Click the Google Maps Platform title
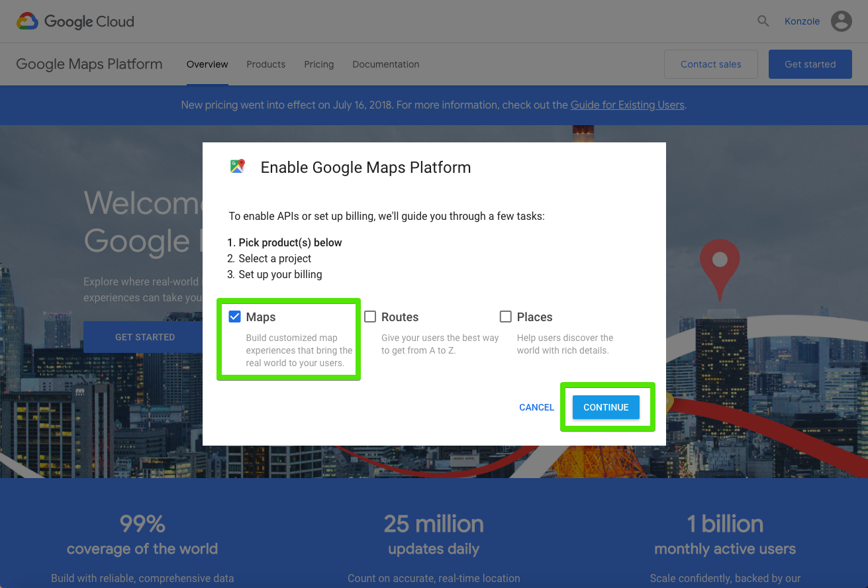Viewport: 868px width, 588px height. [89, 64]
